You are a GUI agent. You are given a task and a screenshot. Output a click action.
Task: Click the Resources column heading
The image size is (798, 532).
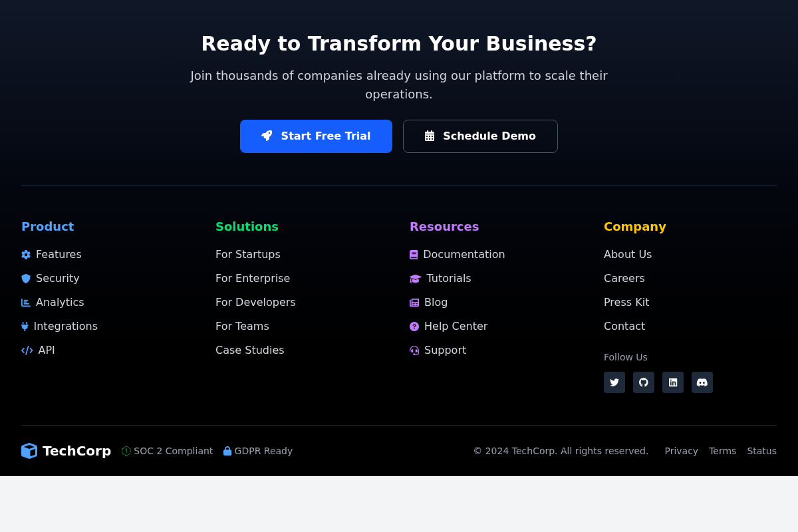point(444,227)
